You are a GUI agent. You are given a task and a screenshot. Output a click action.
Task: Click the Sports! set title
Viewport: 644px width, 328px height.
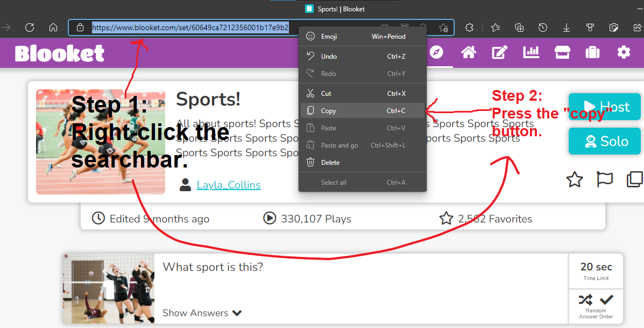(x=208, y=99)
